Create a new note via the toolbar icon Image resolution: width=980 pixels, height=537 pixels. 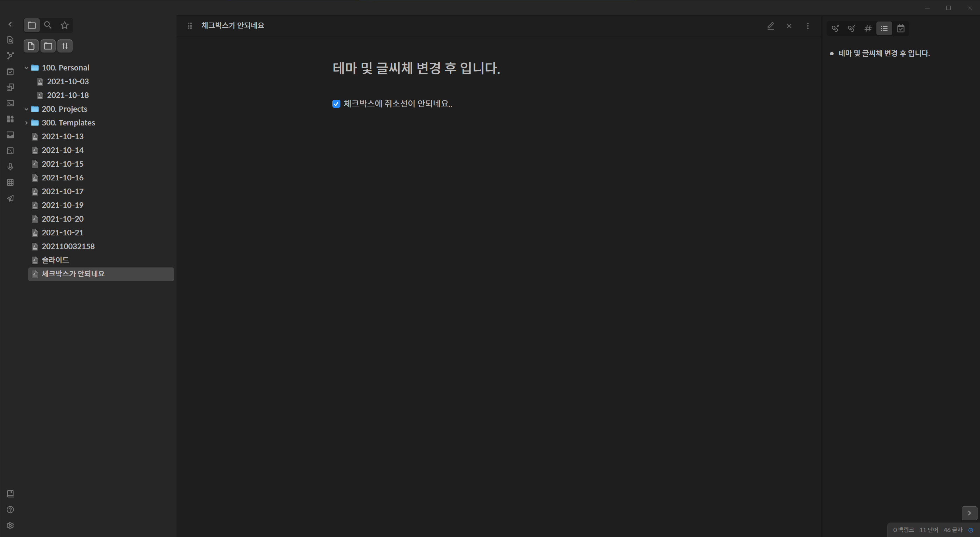click(x=31, y=46)
